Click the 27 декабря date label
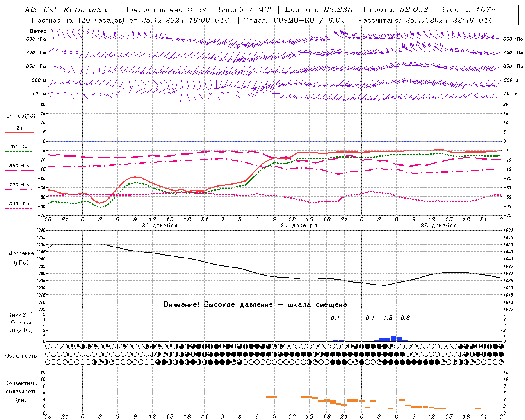Viewport: 525px width, 420px height. [299, 226]
